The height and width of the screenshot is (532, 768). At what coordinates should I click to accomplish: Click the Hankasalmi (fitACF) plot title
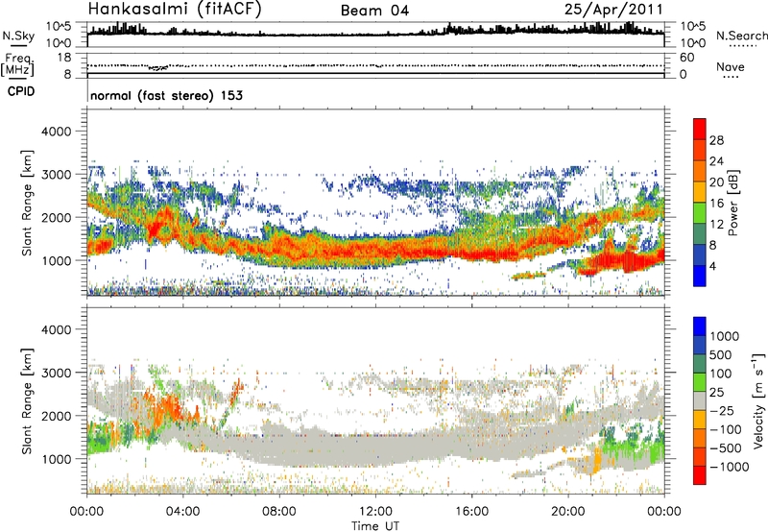(175, 9)
